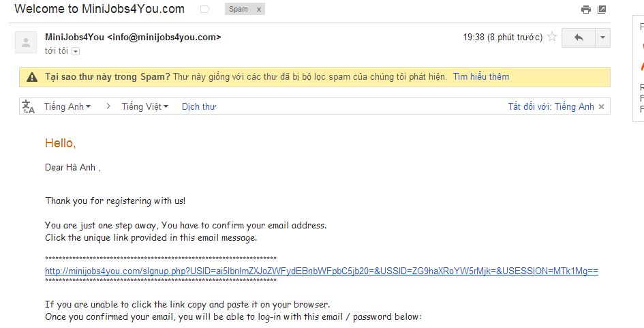Click "Dịch thư" to translate the message
The image size is (644, 328).
coord(198,106)
